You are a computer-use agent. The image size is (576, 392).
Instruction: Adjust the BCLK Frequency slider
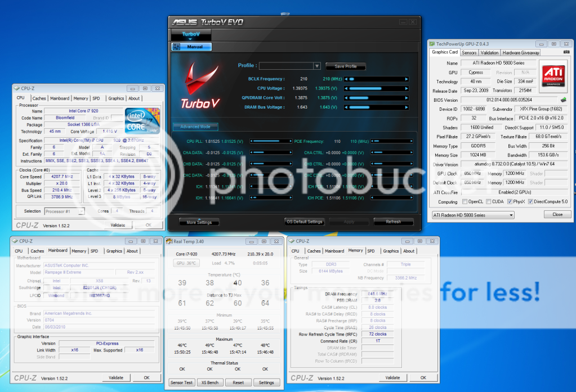click(x=376, y=79)
